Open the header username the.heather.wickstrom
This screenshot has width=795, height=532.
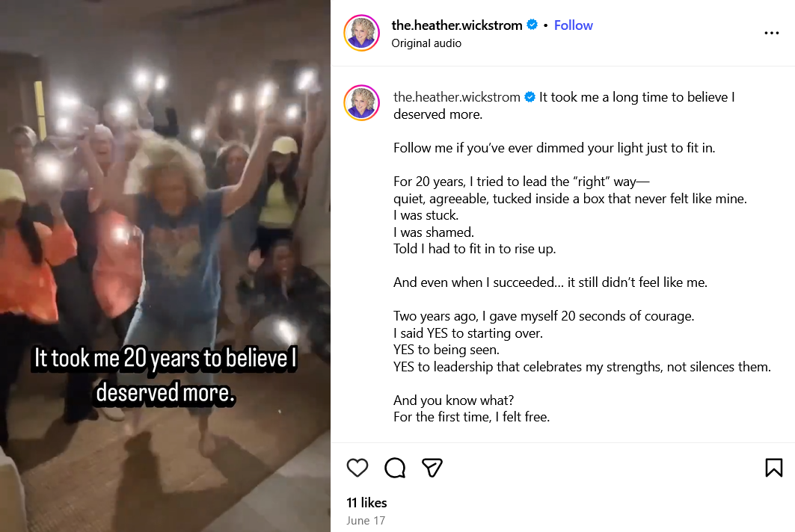pyautogui.click(x=456, y=25)
